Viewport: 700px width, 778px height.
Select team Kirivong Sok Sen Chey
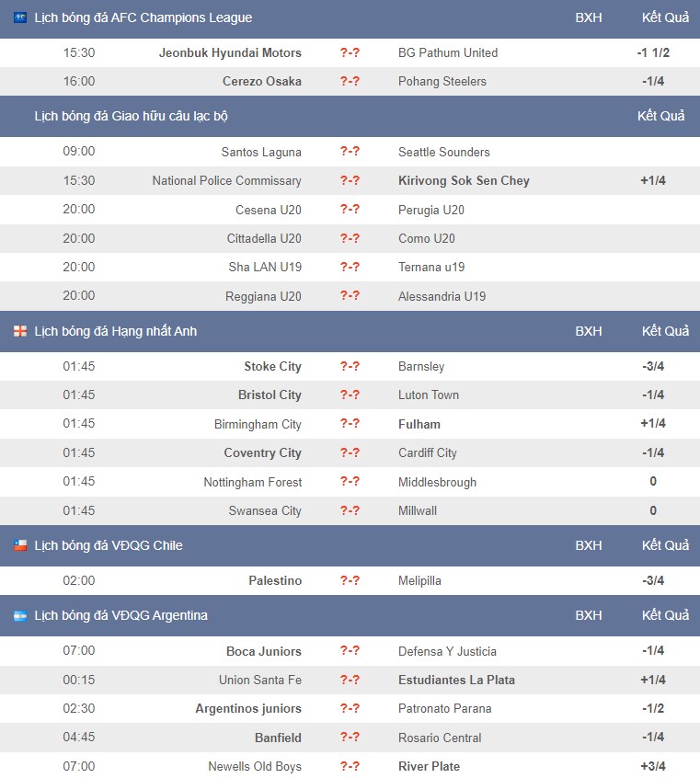point(464,180)
